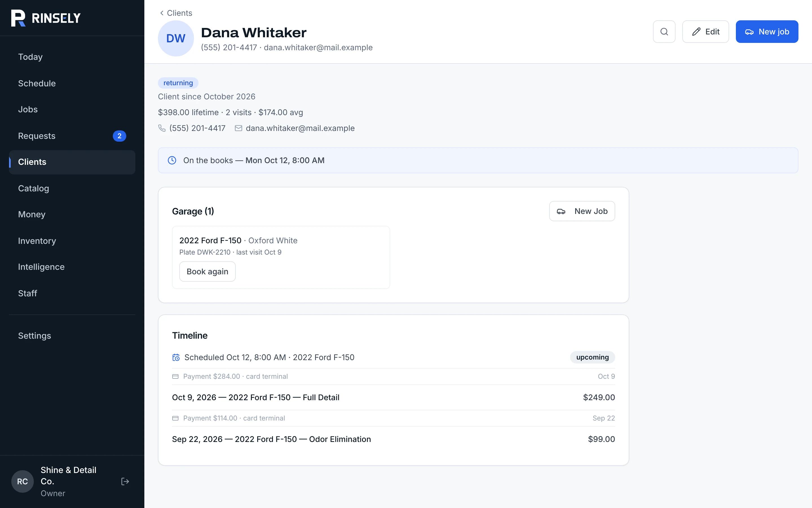812x508 pixels.
Task: Click the Scheduled Oct 12, 8:00 AM entry
Action: [x=393, y=357]
